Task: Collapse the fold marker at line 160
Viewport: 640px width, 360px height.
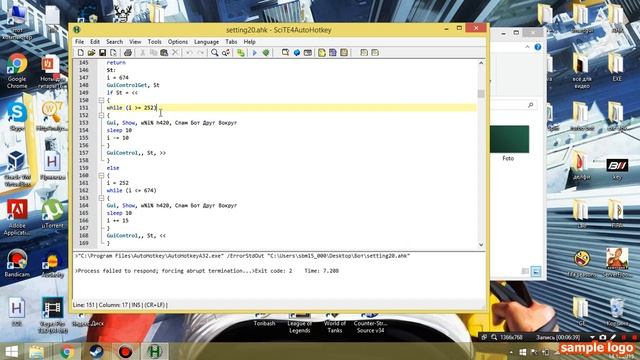Action: [101, 176]
